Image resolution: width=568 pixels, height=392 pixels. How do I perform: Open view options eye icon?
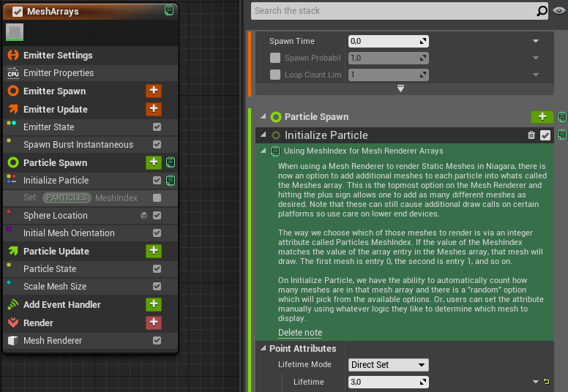[x=559, y=11]
